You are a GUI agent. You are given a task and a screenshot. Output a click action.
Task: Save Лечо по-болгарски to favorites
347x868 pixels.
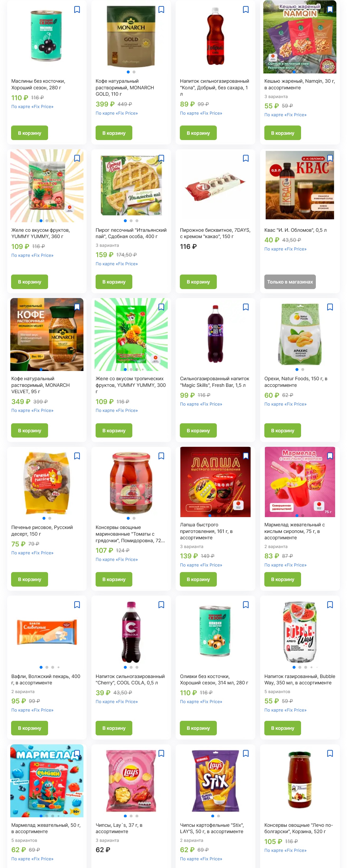click(330, 753)
